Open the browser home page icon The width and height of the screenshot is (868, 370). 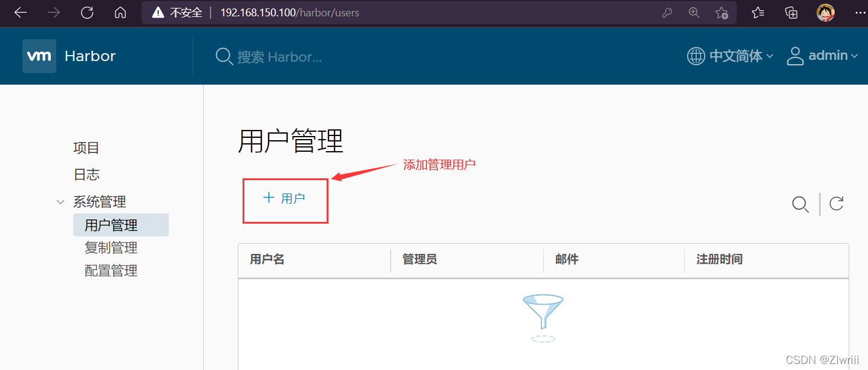tap(120, 13)
